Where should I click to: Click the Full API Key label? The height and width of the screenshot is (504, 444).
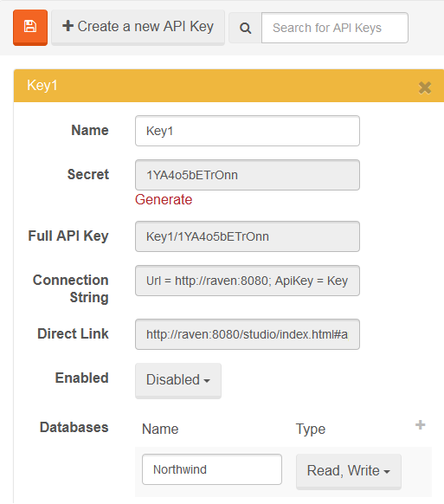(x=68, y=236)
